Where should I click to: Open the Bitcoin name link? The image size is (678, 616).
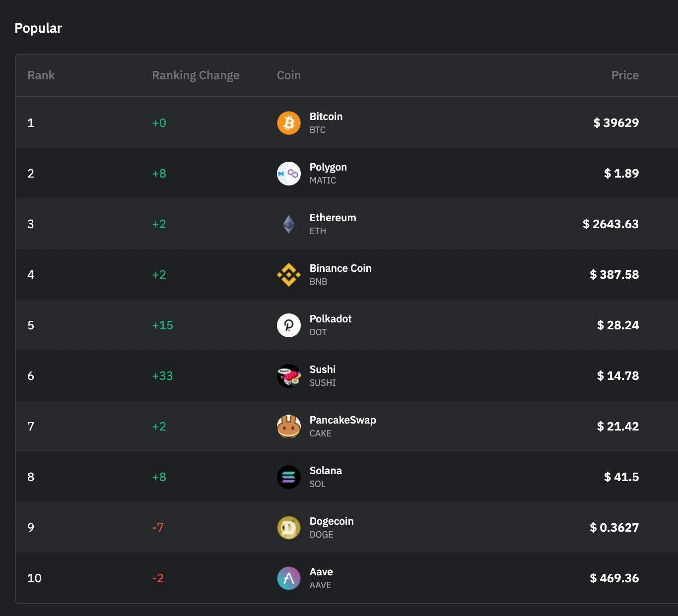(326, 117)
